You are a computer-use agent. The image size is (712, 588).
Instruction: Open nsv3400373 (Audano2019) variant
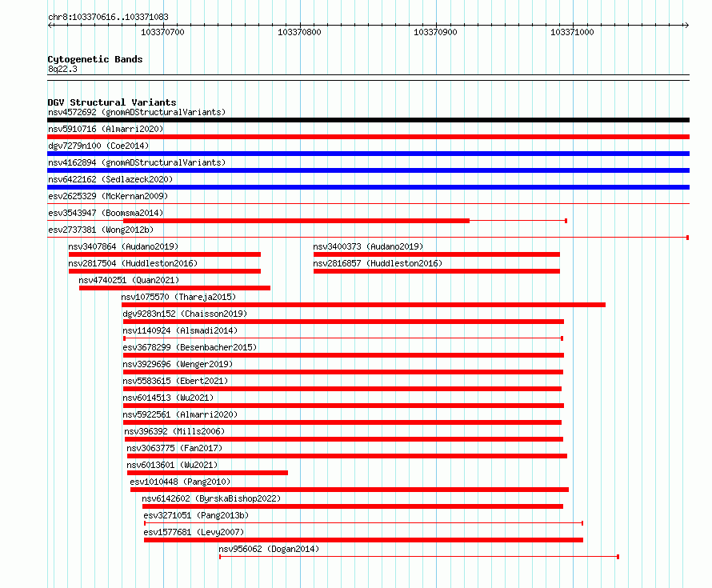click(368, 246)
